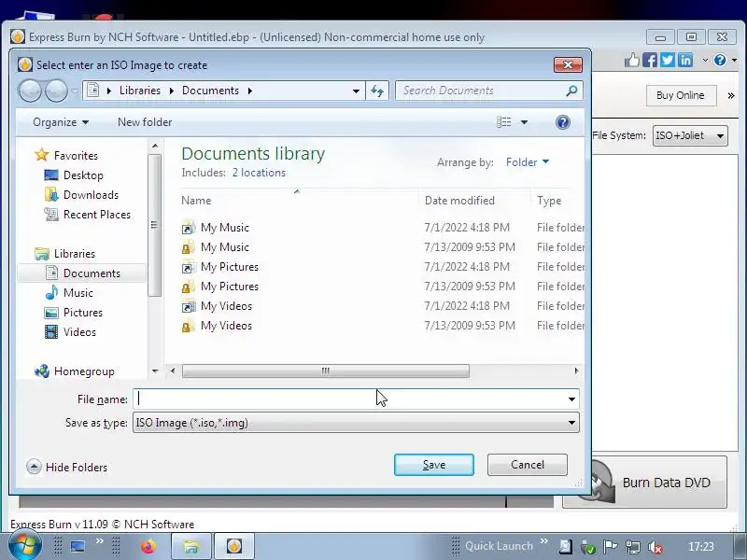
Task: Select Desktop under Favorites
Action: (x=83, y=175)
